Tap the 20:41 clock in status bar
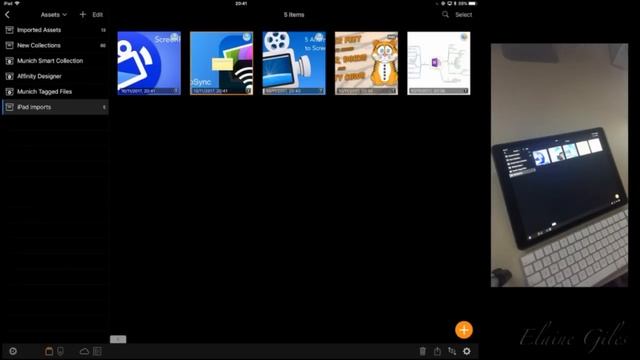Viewport: 640px width, 360px height. point(241,3)
